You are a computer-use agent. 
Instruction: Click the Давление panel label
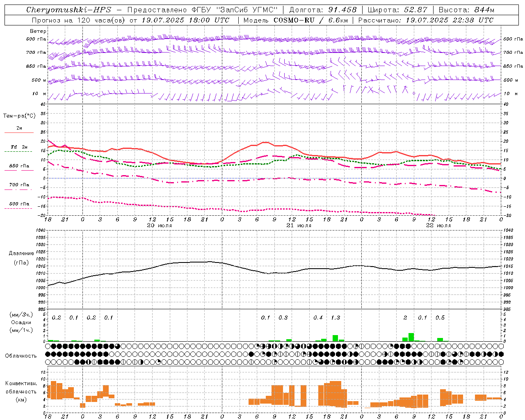click(x=21, y=253)
